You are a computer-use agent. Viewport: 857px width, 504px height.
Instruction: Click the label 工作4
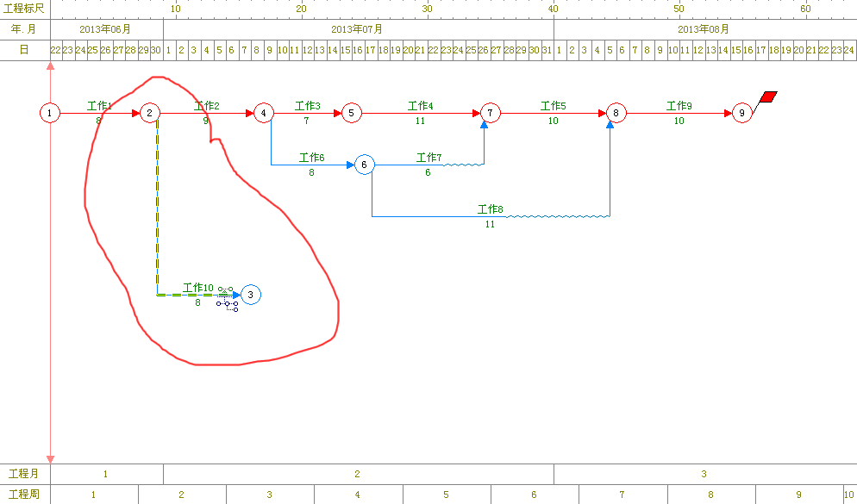point(420,105)
